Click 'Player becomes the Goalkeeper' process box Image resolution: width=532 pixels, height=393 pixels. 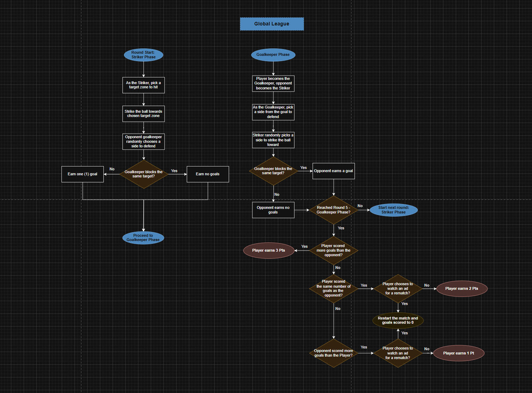(x=273, y=84)
